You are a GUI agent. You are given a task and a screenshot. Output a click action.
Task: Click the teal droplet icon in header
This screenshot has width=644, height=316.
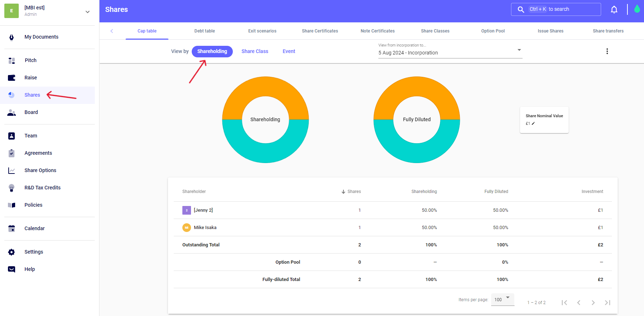pos(637,9)
